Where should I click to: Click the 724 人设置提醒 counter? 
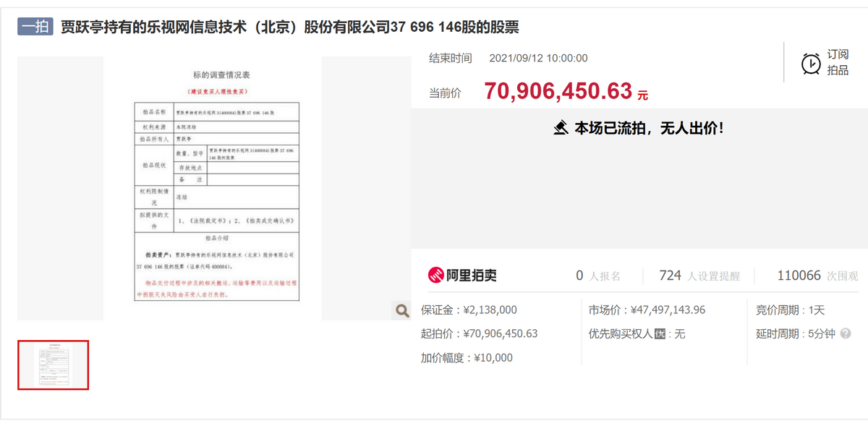tap(701, 276)
